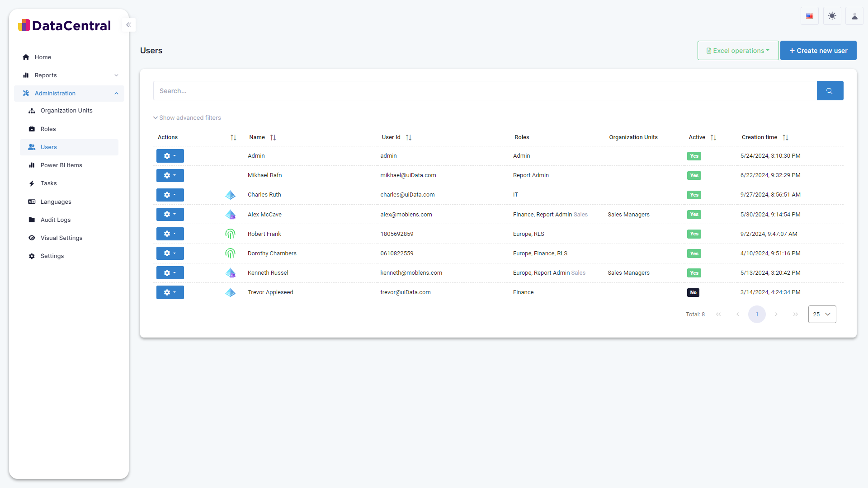Open Audit Logs in the sidebar
This screenshot has height=488, width=868.
click(x=55, y=220)
